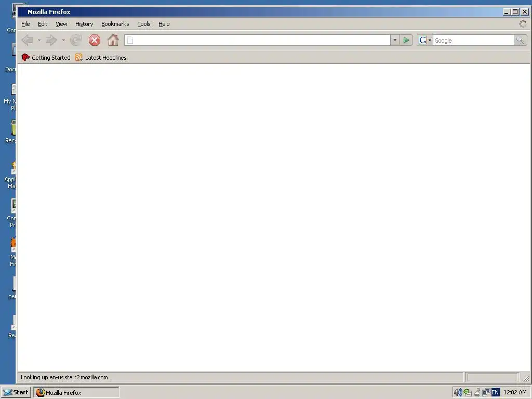The width and height of the screenshot is (532, 399).
Task: Stop loading with the red Stop icon
Action: click(95, 41)
